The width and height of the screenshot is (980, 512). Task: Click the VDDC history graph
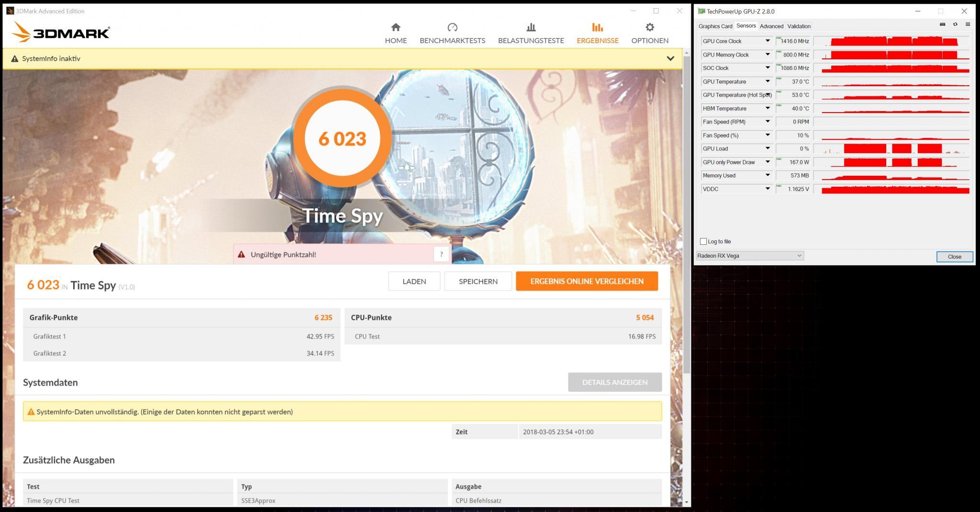[x=891, y=189]
